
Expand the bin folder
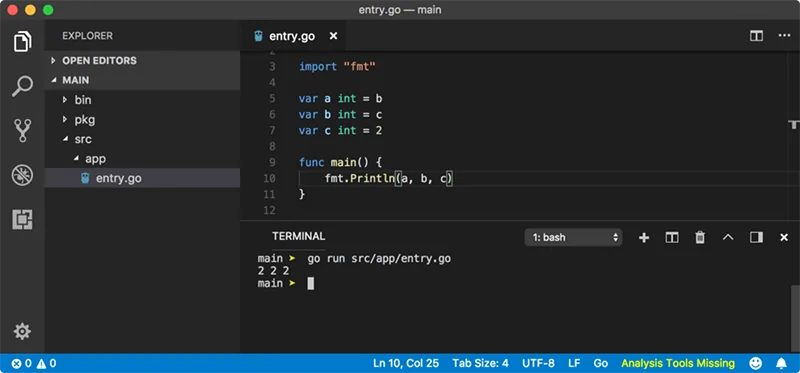click(142, 100)
